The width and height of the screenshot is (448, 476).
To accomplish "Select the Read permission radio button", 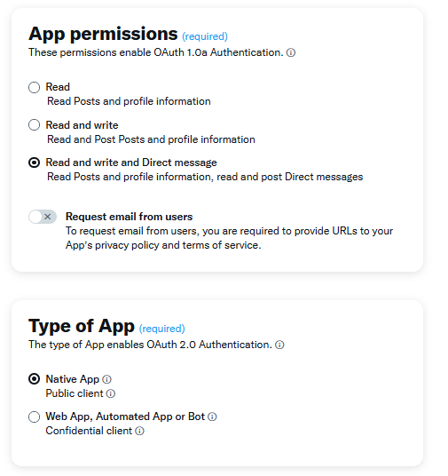I will tap(34, 87).
